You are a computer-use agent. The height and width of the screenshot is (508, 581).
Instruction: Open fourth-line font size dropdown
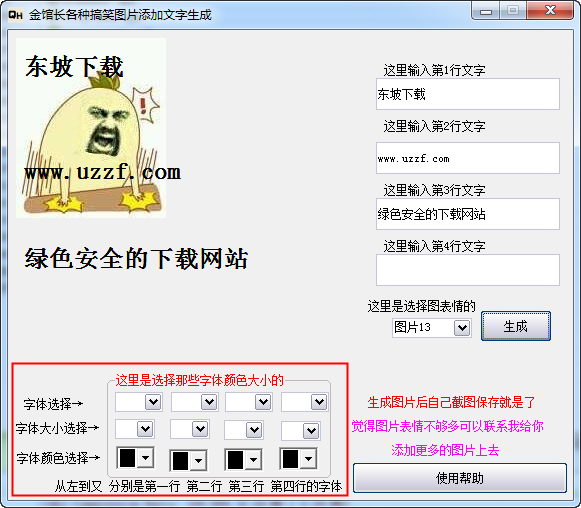(311, 431)
